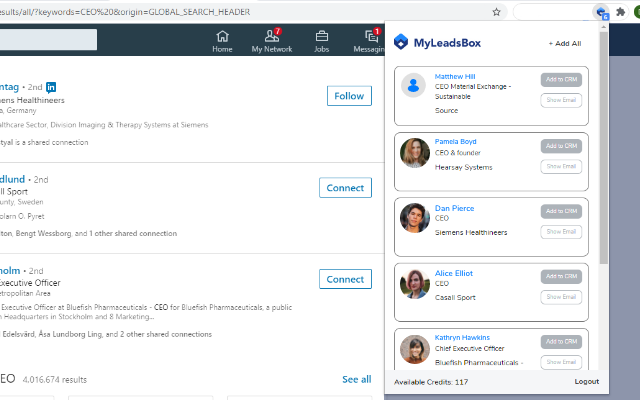This screenshot has height=400, width=640.
Task: Click See all CEO results
Action: coord(356,380)
